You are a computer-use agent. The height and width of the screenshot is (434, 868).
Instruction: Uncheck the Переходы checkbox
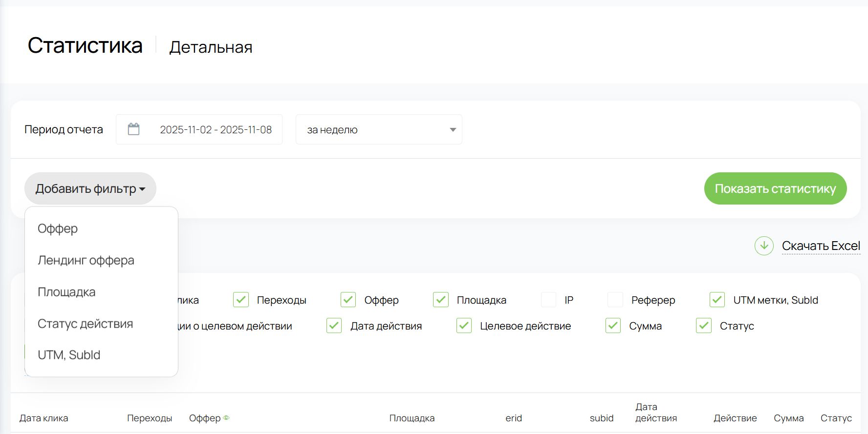click(241, 300)
